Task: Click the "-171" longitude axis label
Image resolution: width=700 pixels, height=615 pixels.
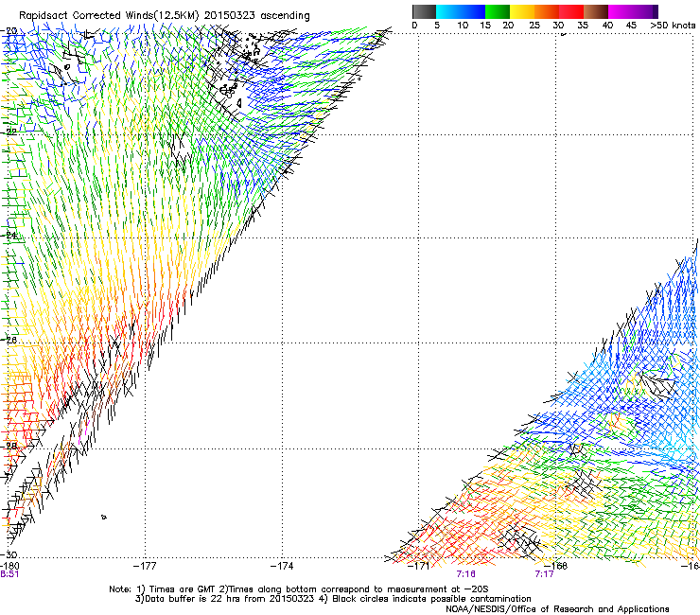Action: (419, 566)
